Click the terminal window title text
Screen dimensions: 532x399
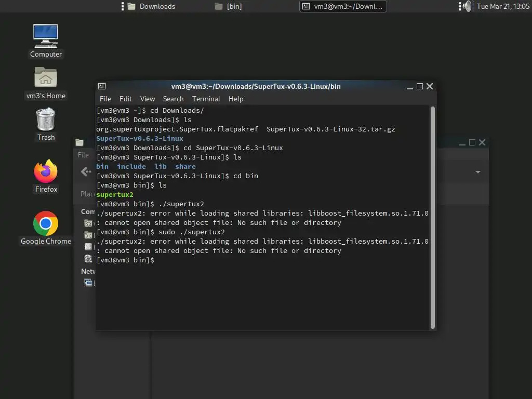(x=256, y=87)
